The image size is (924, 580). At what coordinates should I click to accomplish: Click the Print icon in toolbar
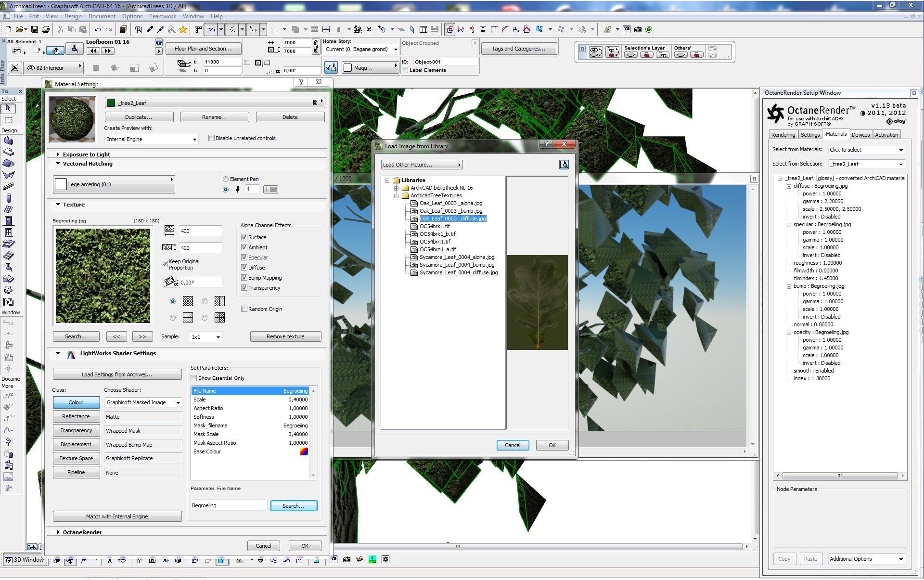(x=46, y=29)
